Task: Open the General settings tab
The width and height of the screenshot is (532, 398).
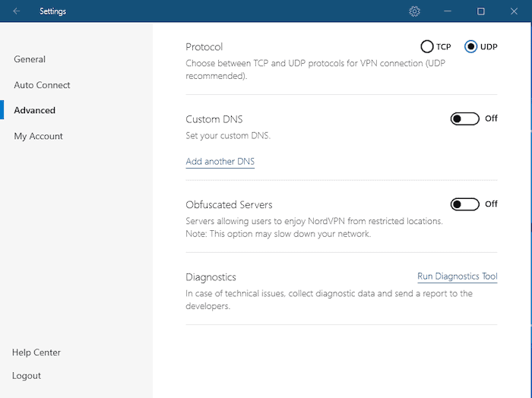Action: 30,59
